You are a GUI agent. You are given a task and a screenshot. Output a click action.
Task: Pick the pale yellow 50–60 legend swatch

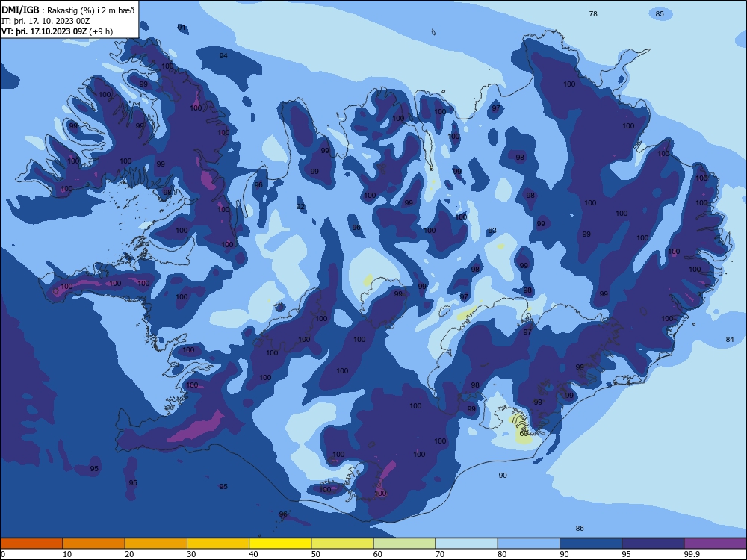(x=342, y=544)
